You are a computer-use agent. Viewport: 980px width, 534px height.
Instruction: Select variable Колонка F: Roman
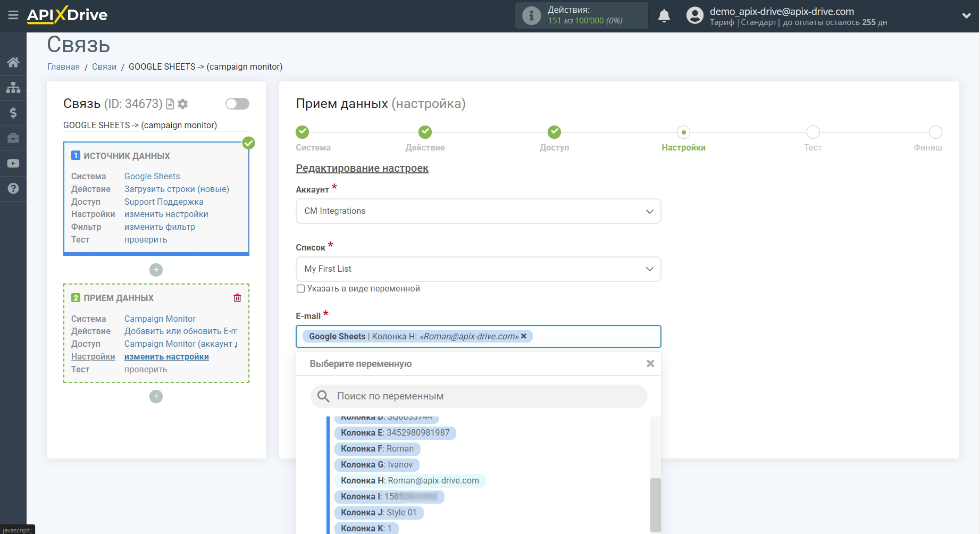pyautogui.click(x=377, y=449)
